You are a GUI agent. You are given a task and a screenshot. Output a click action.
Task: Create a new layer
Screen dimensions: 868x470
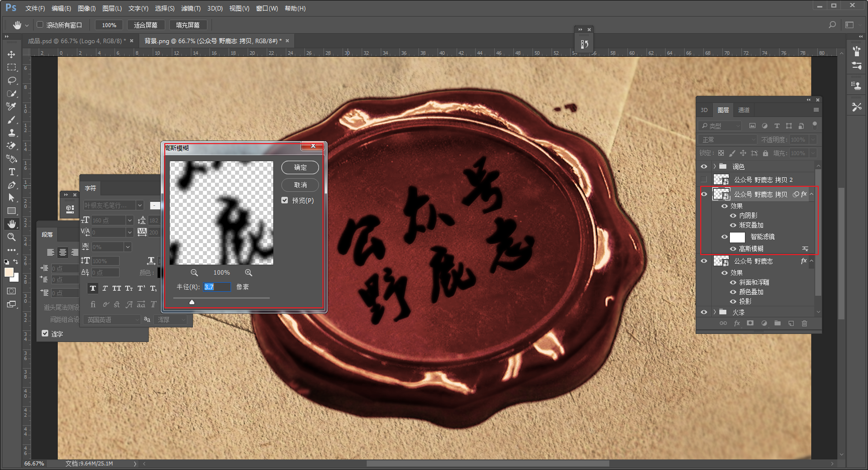pos(791,323)
